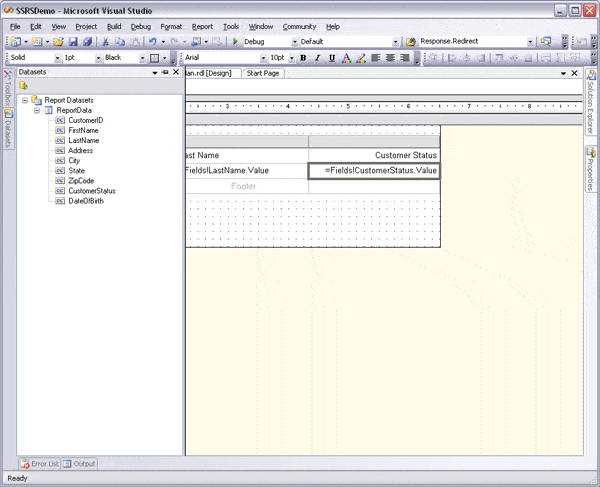This screenshot has width=600, height=487.
Task: Collapse the ReportData tree node
Action: point(37,111)
